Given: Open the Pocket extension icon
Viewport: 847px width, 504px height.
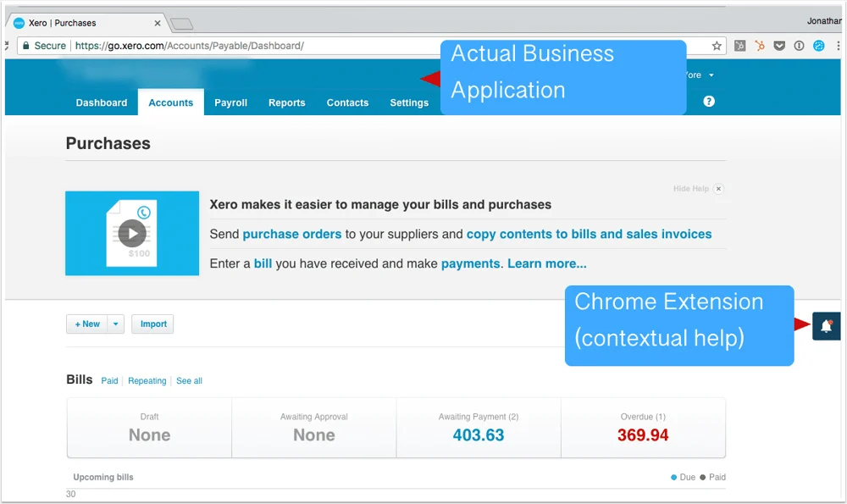Looking at the screenshot, I should point(779,46).
